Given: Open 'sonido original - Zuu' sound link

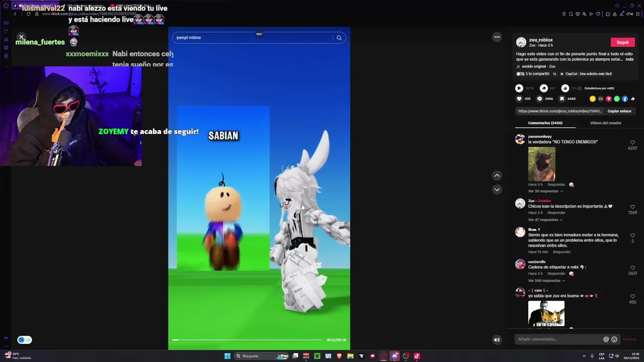Looking at the screenshot, I should [538, 66].
